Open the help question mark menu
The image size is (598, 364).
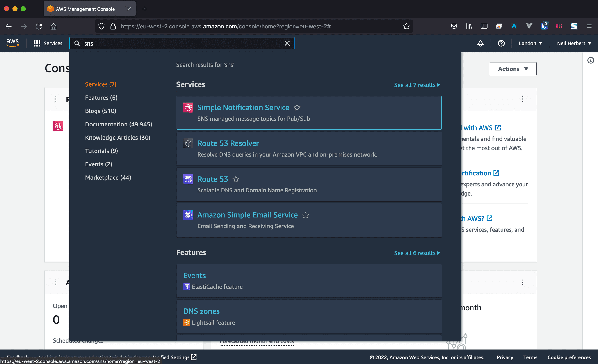(501, 43)
